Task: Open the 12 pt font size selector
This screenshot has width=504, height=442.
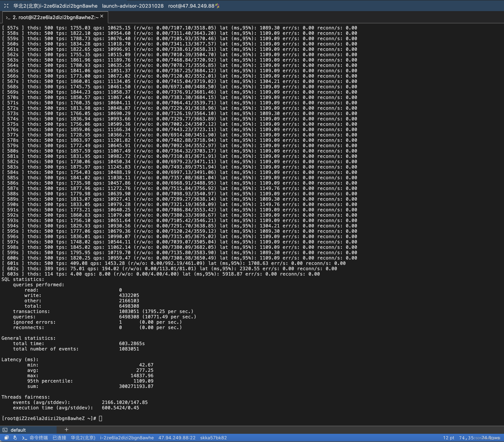Action: (x=448, y=438)
